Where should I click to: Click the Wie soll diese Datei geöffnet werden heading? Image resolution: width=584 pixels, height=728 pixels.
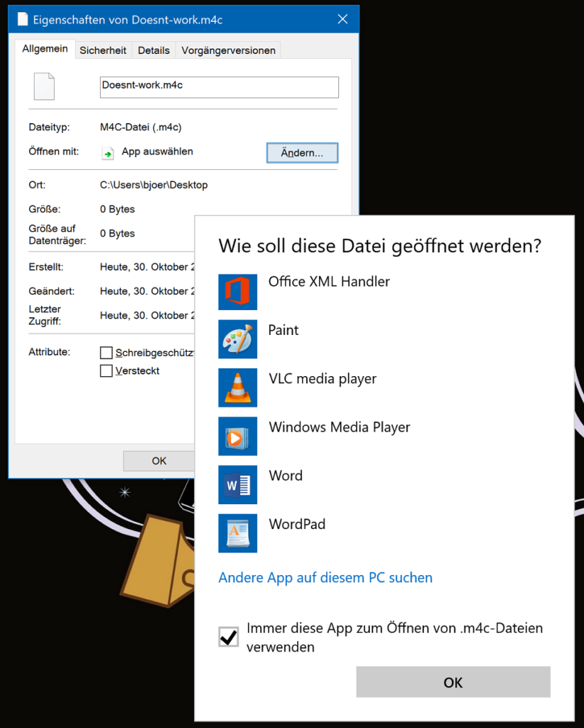(380, 246)
